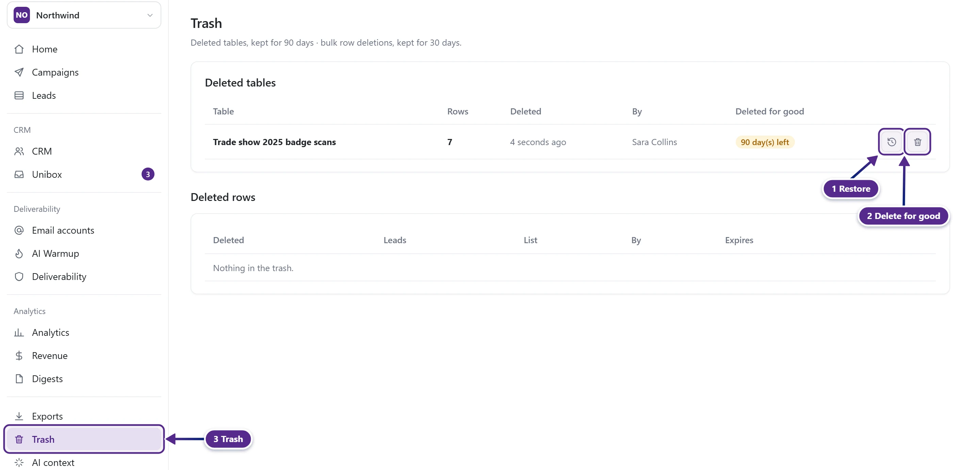Image resolution: width=980 pixels, height=470 pixels.
Task: Open AI Warmup page
Action: click(84, 254)
